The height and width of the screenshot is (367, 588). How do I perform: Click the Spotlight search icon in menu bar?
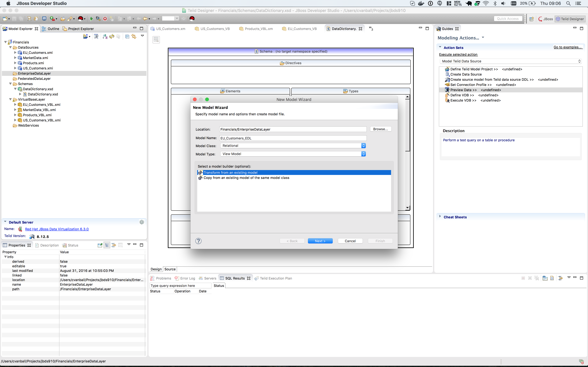pos(568,3)
